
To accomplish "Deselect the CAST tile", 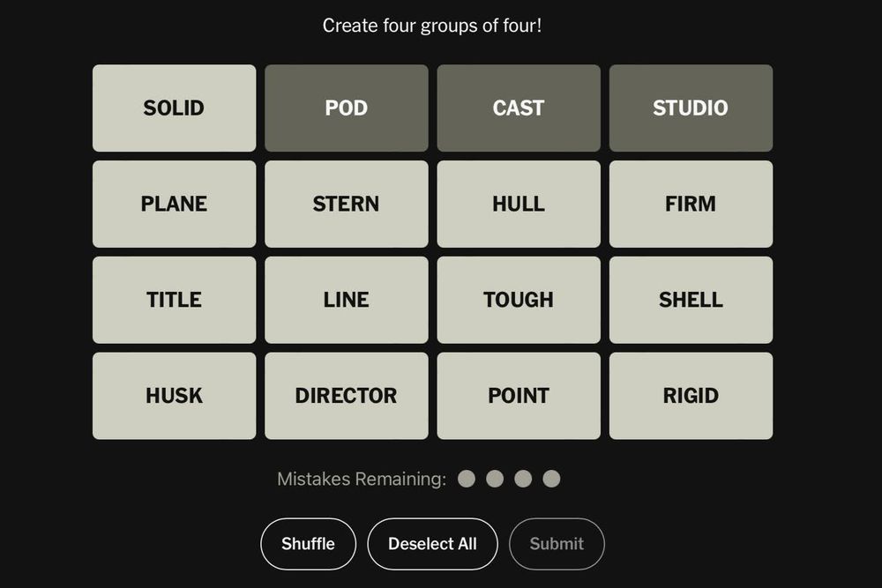I will pyautogui.click(x=519, y=108).
